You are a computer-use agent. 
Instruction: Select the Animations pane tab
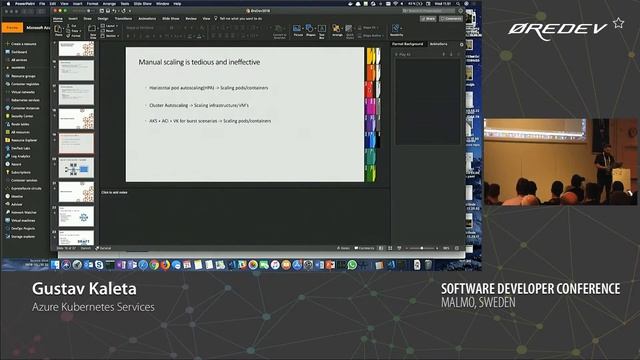[438, 44]
